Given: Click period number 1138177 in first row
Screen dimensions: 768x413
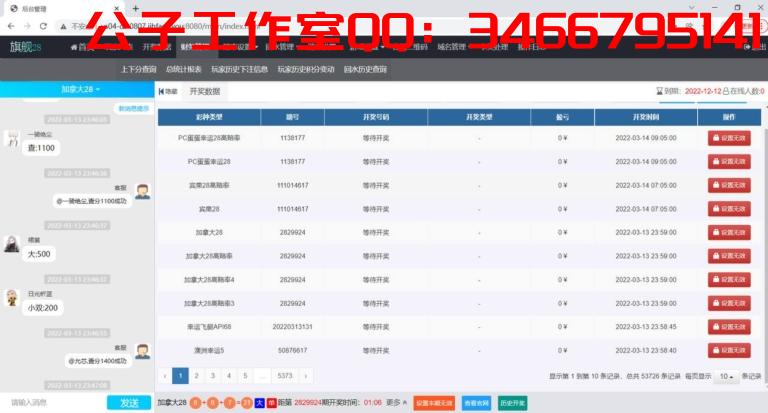Looking at the screenshot, I should [x=292, y=138].
